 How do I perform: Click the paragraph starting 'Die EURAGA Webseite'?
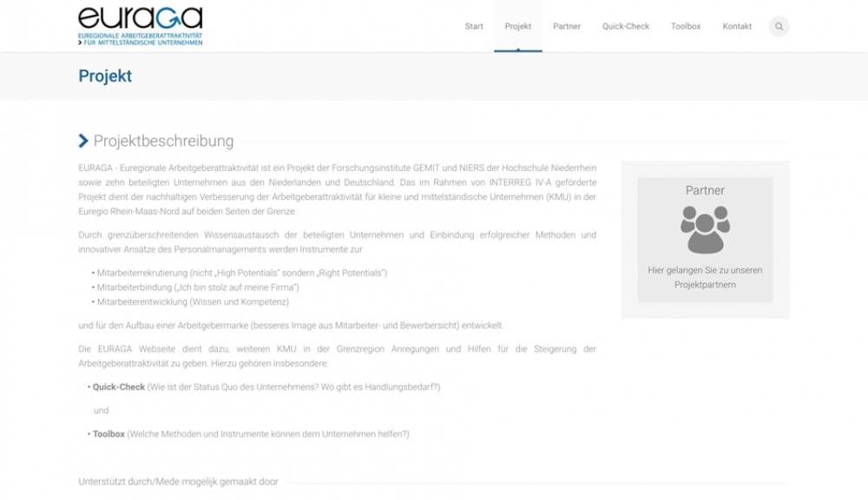pyautogui.click(x=337, y=356)
